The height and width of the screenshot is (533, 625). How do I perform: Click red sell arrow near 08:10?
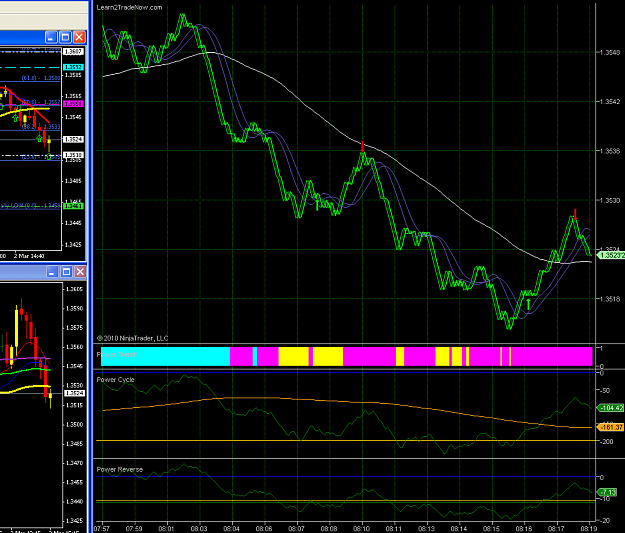click(362, 146)
